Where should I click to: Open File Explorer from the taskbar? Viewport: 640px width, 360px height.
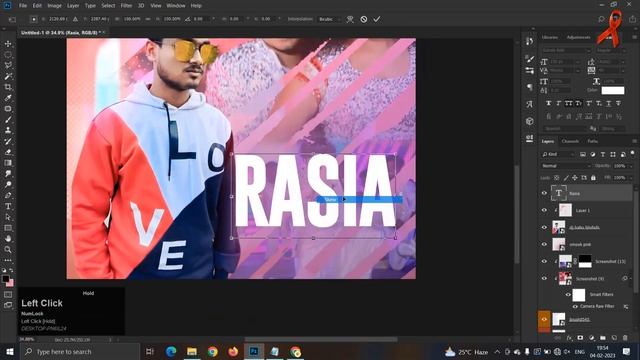pyautogui.click(x=192, y=351)
